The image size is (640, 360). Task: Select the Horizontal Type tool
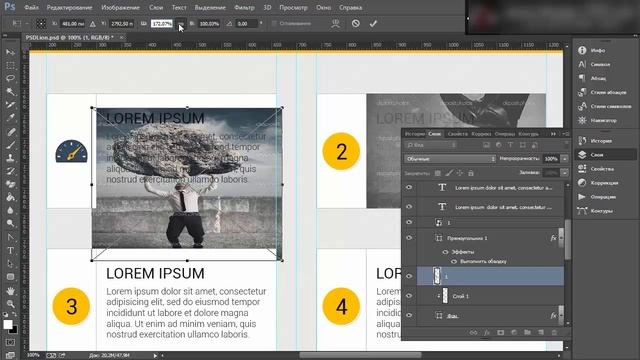11,250
